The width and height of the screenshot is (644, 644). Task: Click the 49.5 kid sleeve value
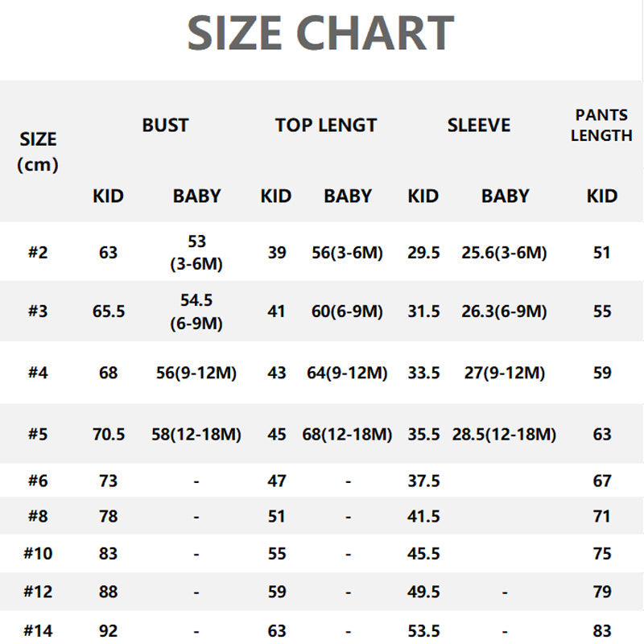(x=423, y=592)
